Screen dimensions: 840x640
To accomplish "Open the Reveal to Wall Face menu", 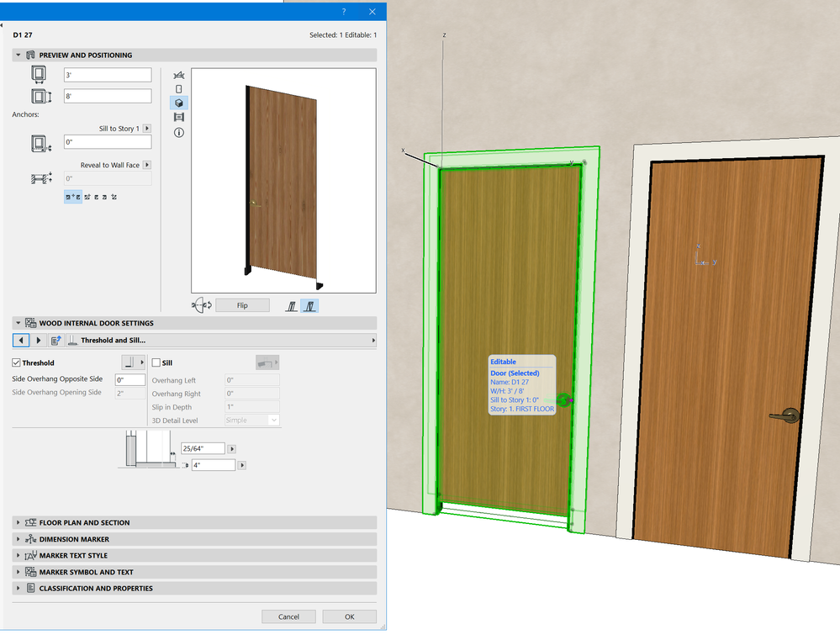I will point(147,165).
